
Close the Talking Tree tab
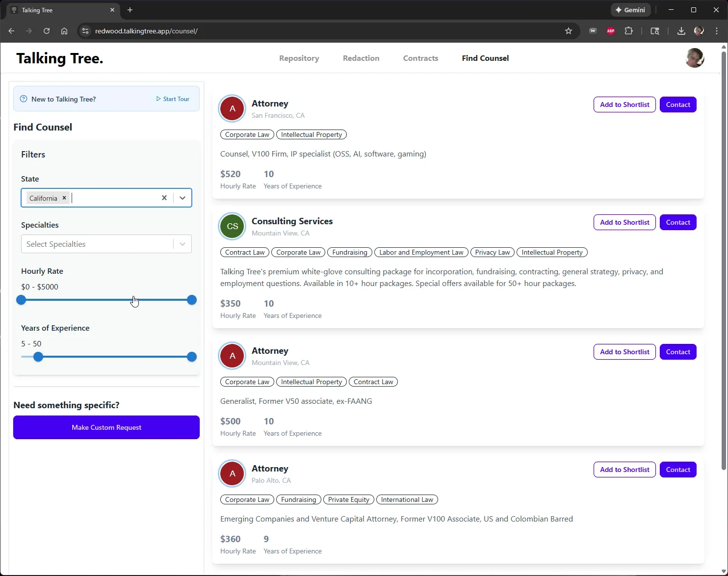point(112,10)
